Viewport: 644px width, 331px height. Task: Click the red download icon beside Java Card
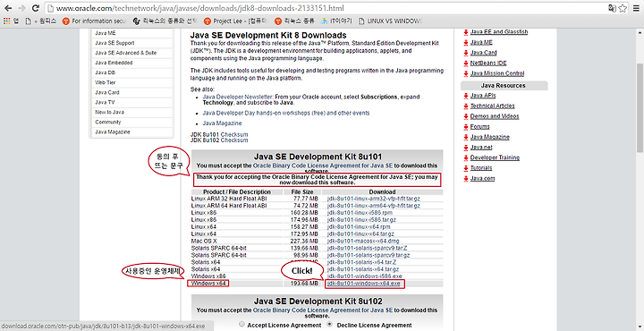click(x=466, y=53)
